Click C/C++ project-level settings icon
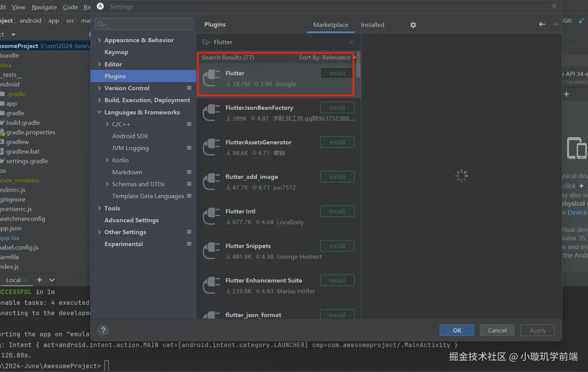This screenshot has width=588, height=372. point(189,124)
